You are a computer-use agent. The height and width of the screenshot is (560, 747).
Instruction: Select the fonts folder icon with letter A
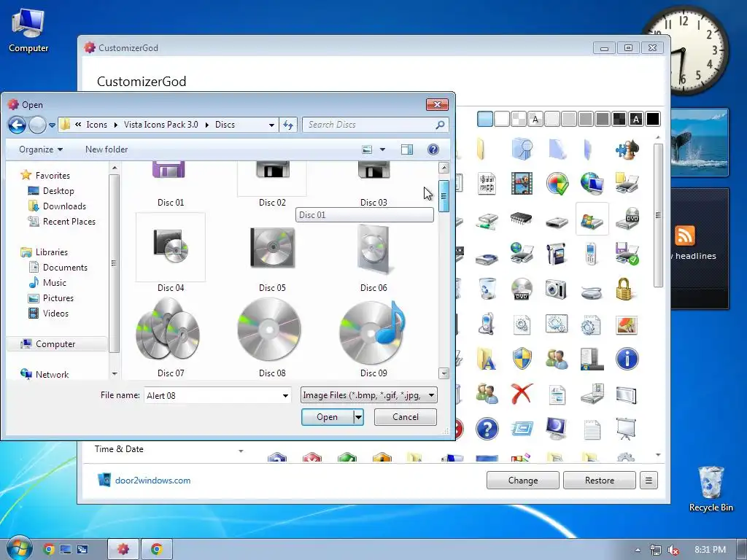coord(487,359)
